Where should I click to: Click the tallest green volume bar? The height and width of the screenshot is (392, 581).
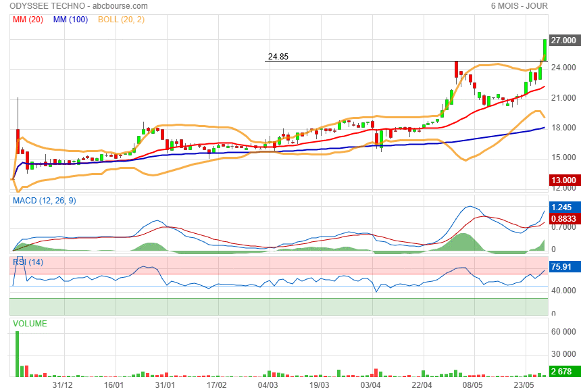(x=17, y=354)
